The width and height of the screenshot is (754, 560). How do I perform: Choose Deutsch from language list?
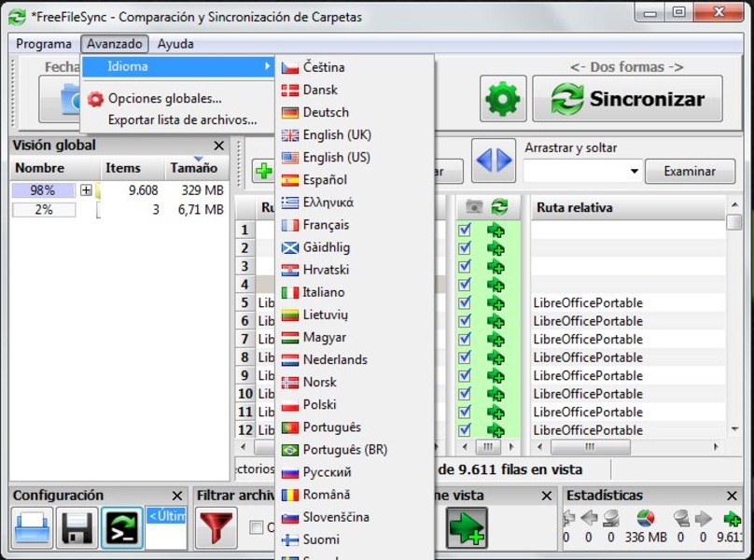(x=324, y=112)
